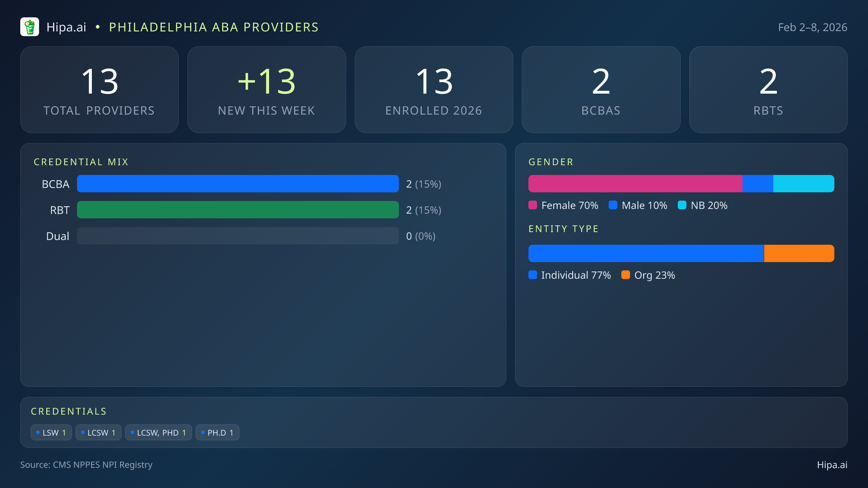Click the Hipa.ai juice glass logo icon

[30, 27]
